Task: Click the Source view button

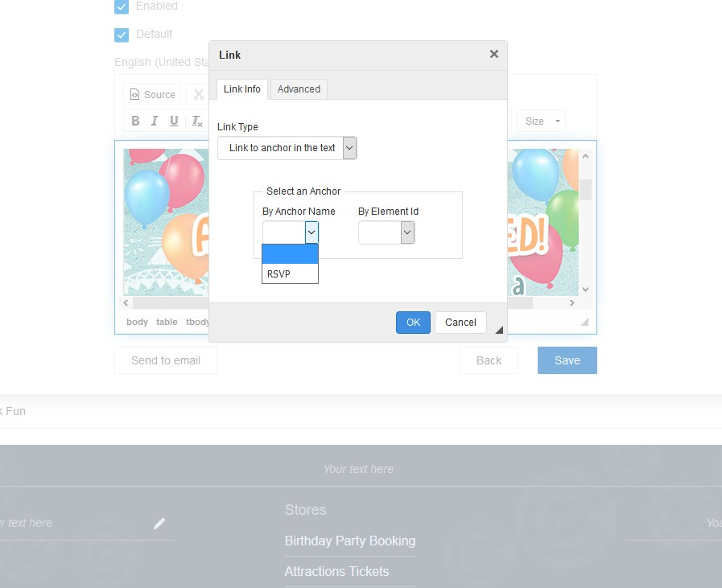Action: 152,95
